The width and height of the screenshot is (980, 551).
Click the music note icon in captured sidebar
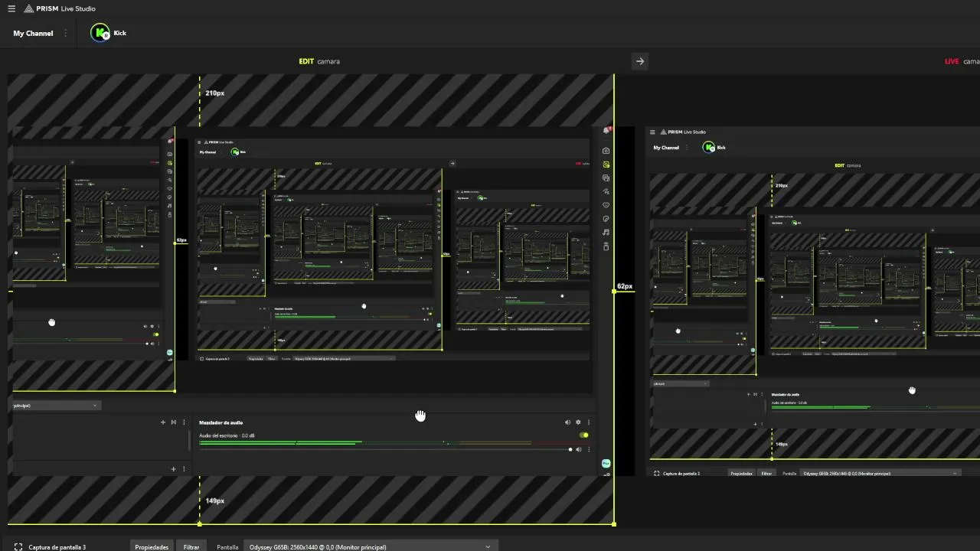coord(606,232)
